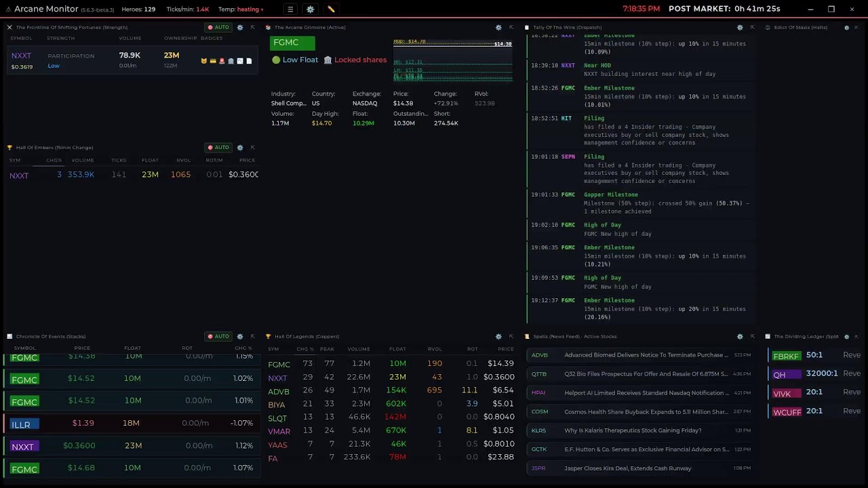The height and width of the screenshot is (488, 868).
Task: Click the chart image badge on NXXT row
Action: 240,61
